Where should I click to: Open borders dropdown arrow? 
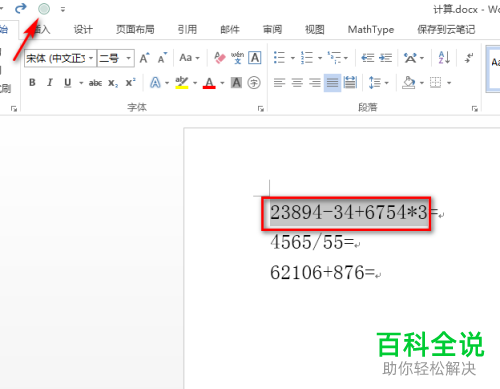[x=449, y=83]
